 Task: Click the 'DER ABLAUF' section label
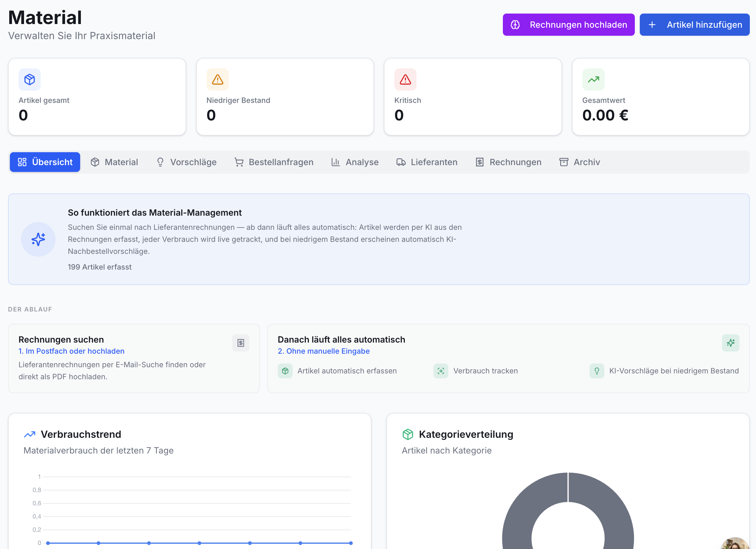30,309
